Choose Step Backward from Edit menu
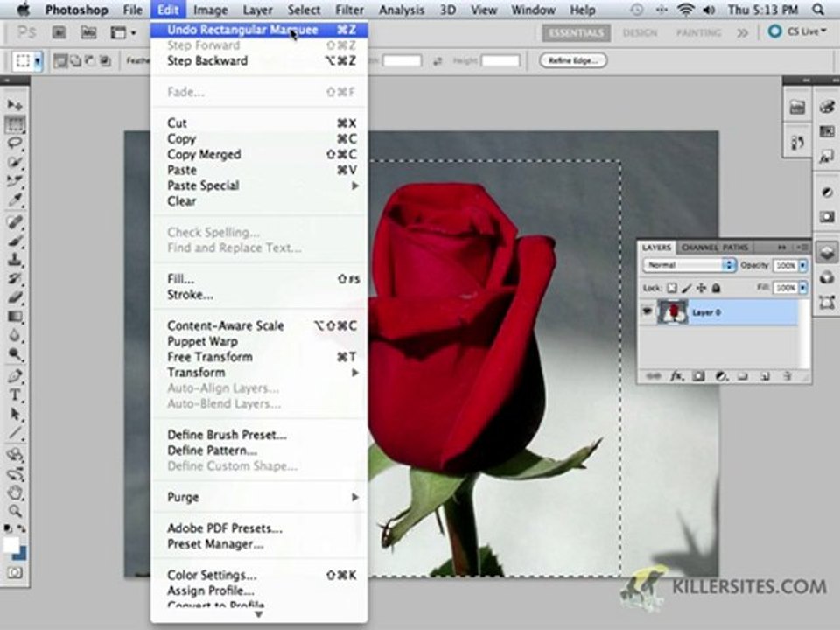The height and width of the screenshot is (630, 840). pyautogui.click(x=259, y=61)
